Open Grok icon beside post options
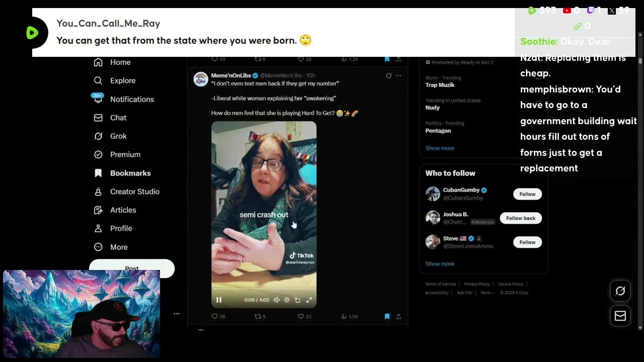 (x=388, y=75)
